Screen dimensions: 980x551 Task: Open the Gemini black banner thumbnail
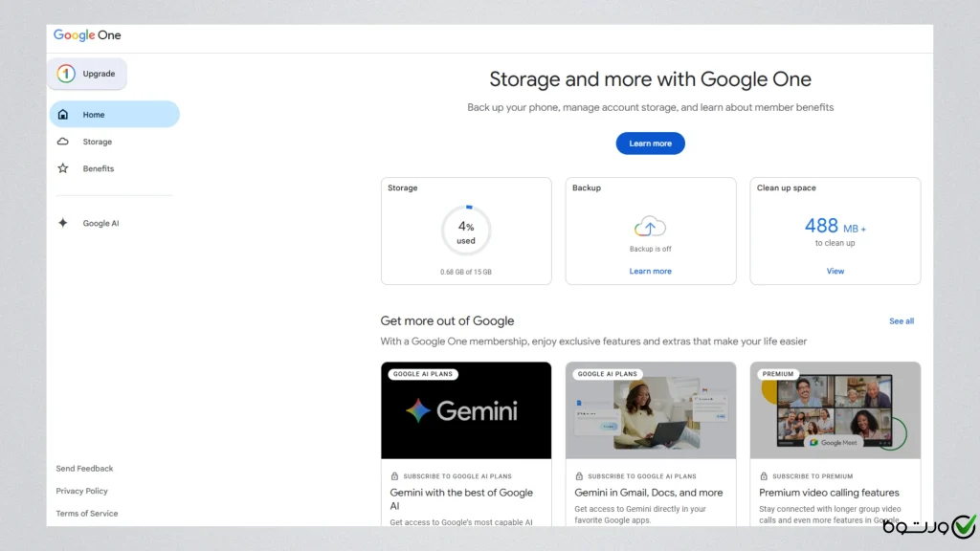(x=466, y=410)
